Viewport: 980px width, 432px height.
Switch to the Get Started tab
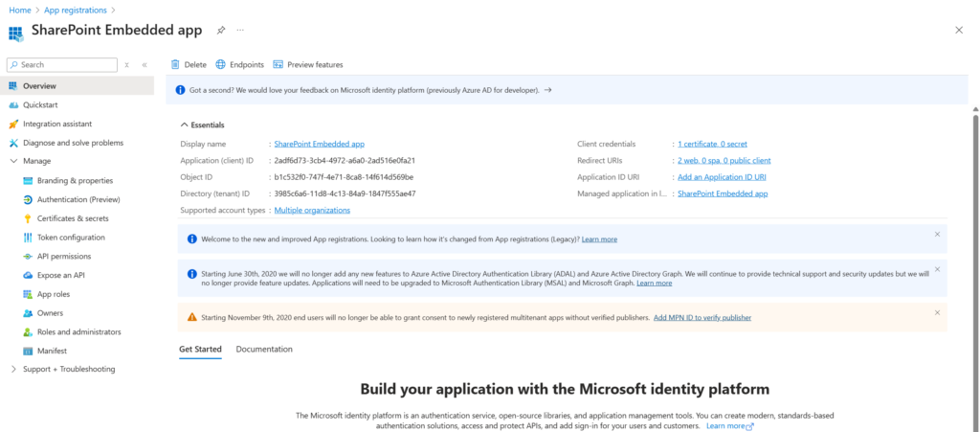pyautogui.click(x=200, y=350)
